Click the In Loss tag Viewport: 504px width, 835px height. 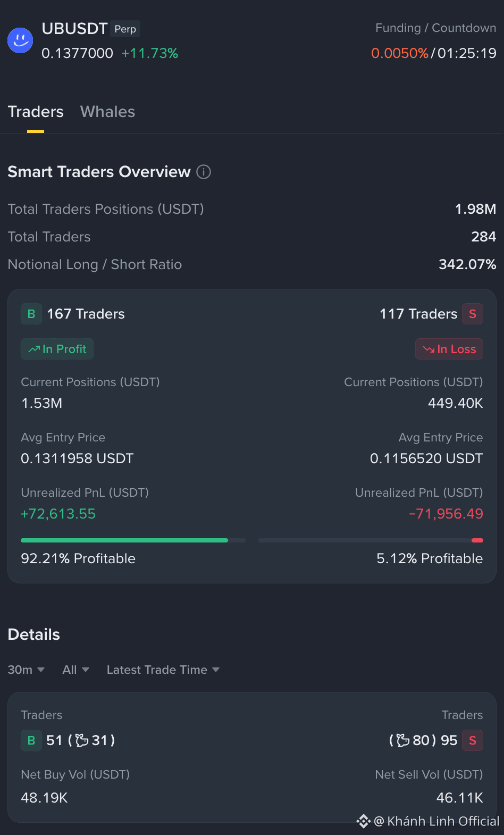(449, 349)
